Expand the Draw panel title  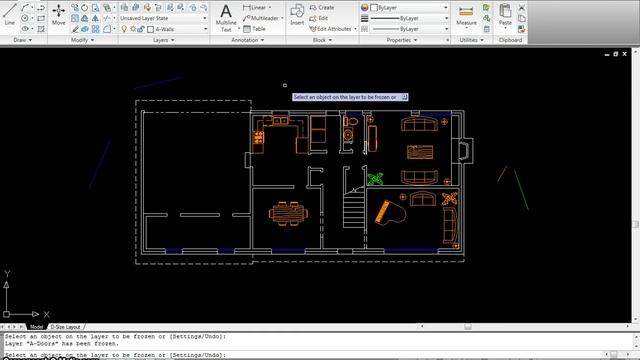tap(23, 40)
